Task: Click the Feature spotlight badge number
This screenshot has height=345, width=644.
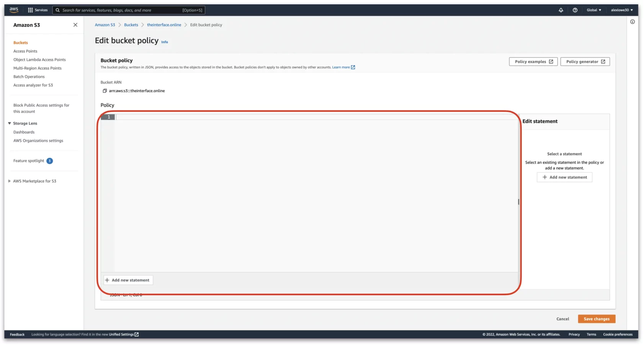Action: point(49,161)
